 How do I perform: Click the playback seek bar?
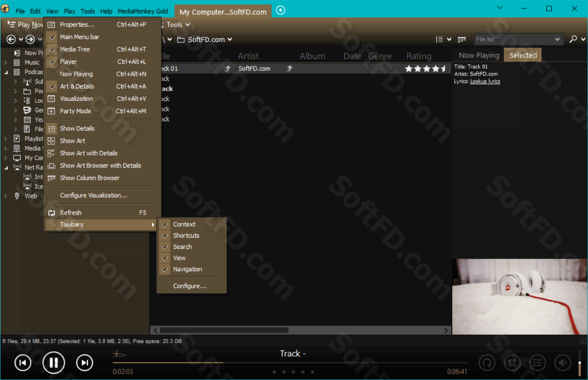[x=290, y=362]
